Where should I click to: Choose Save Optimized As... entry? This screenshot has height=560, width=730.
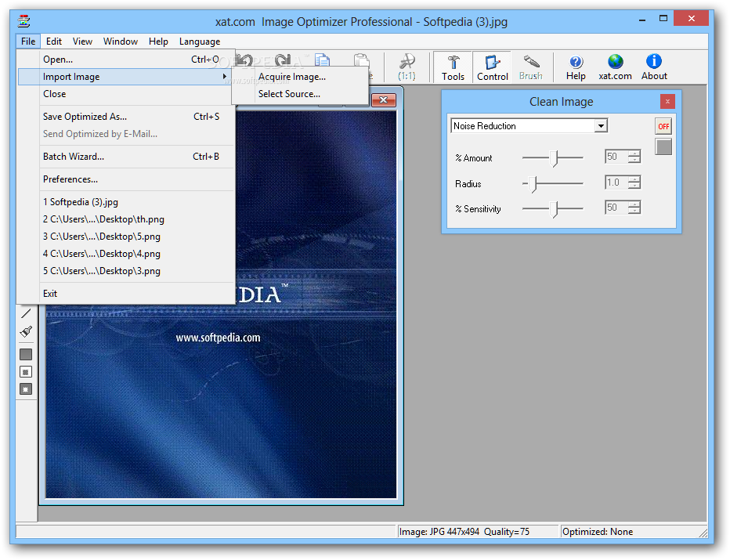pyautogui.click(x=125, y=117)
